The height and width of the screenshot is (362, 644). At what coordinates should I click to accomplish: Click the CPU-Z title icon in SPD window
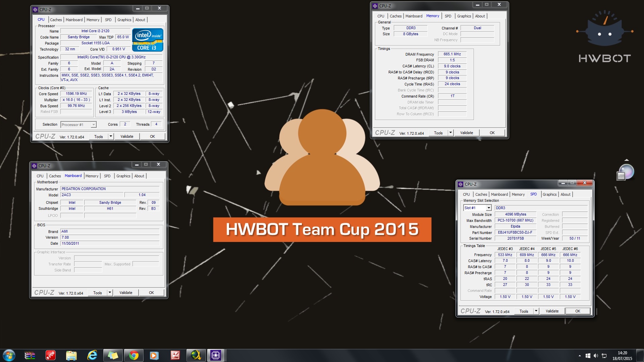[461, 184]
